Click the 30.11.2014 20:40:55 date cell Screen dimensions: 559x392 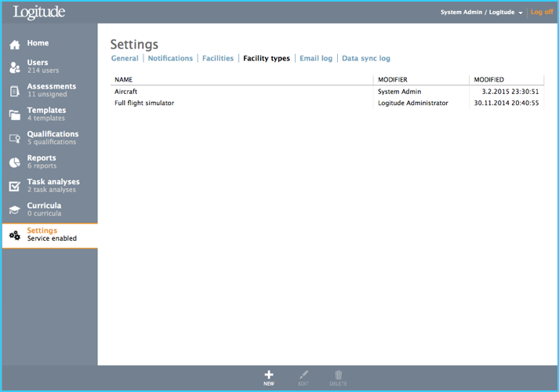[506, 103]
